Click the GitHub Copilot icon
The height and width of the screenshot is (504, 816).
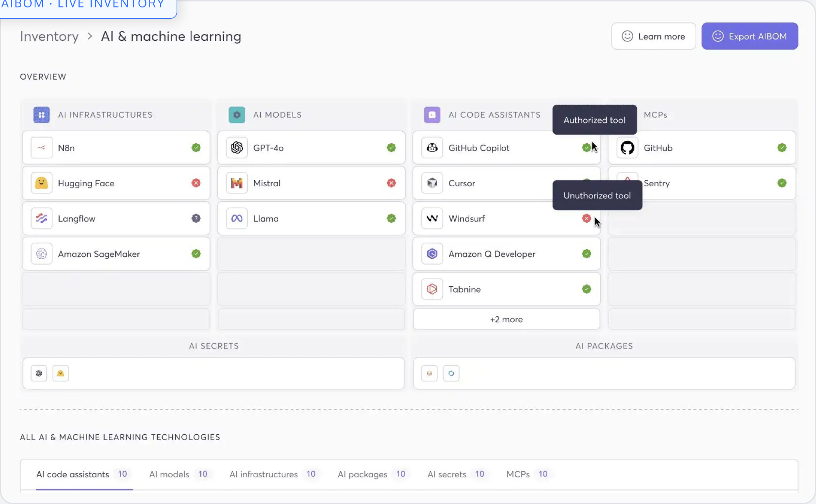point(432,148)
